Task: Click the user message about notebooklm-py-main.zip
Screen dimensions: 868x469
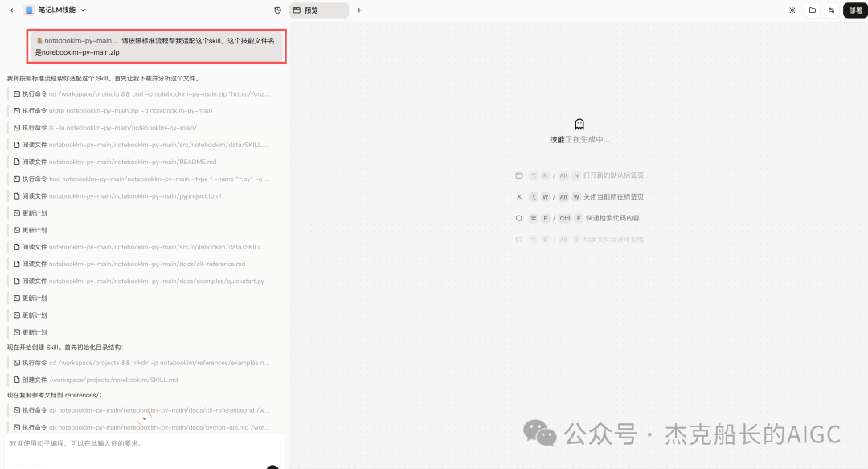Action: pyautogui.click(x=157, y=46)
